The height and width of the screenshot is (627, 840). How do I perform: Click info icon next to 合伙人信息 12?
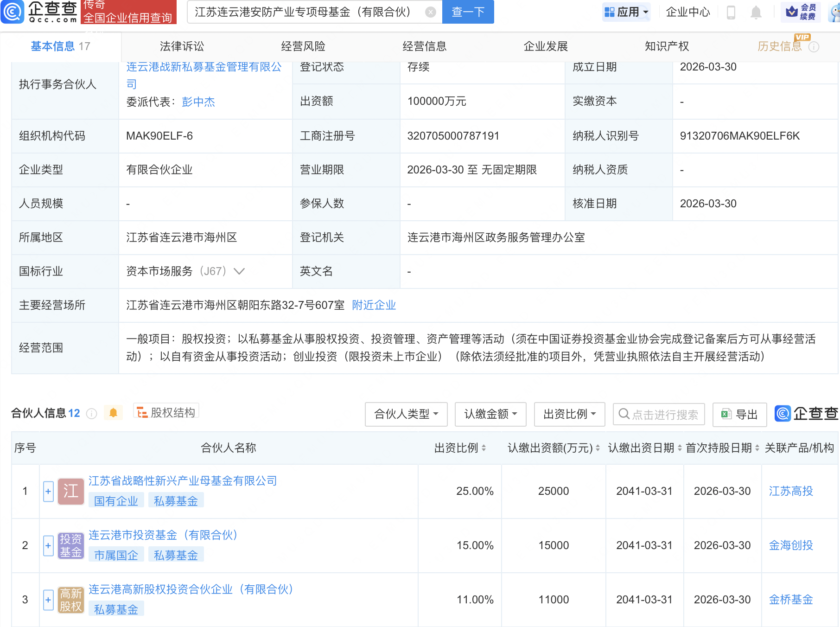click(92, 414)
